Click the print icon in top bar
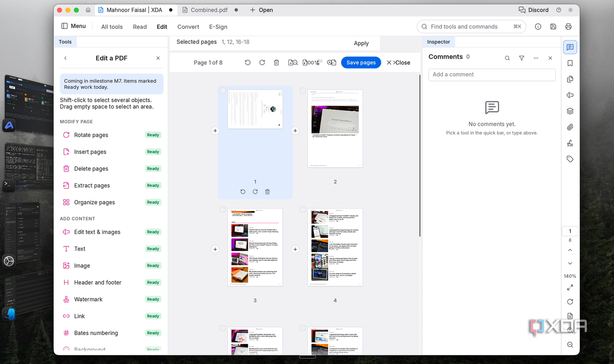The height and width of the screenshot is (364, 614). [568, 27]
